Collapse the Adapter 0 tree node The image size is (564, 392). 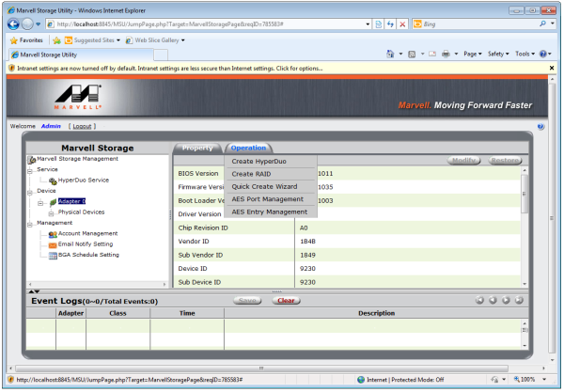click(x=40, y=203)
